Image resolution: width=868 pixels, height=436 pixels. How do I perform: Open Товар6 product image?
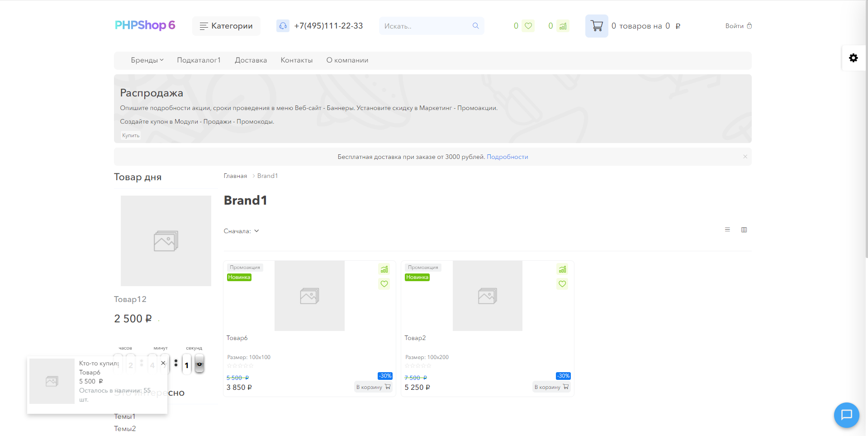(x=309, y=296)
